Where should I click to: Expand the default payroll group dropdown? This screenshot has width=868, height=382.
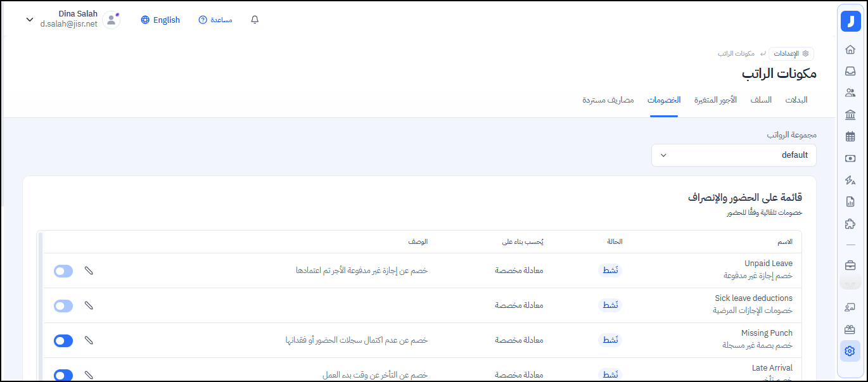(734, 155)
